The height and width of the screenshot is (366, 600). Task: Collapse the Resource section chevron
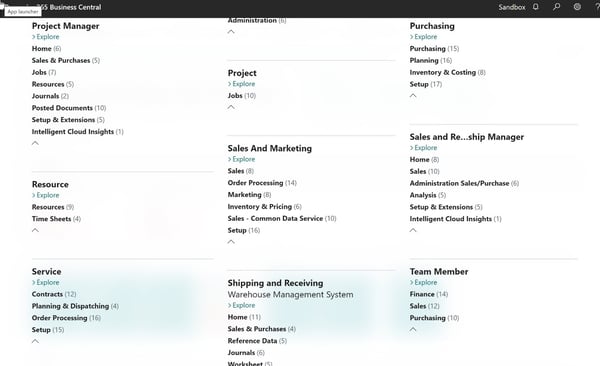click(35, 230)
